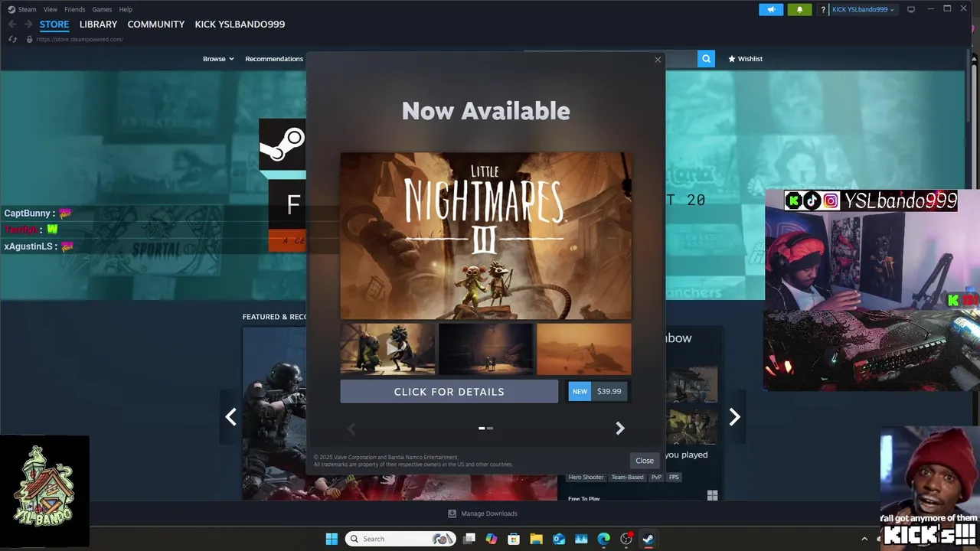Click the question mark help icon

pyautogui.click(x=823, y=9)
